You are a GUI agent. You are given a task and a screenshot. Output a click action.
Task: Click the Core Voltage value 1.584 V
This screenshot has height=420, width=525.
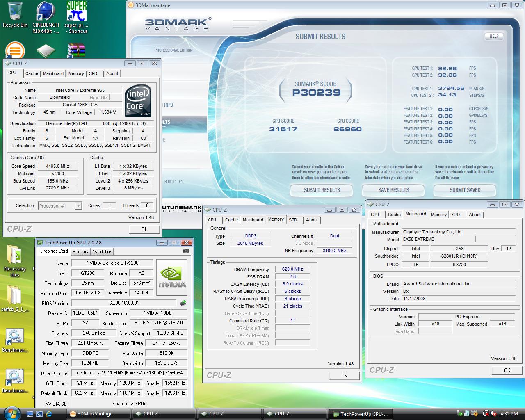pyautogui.click(x=109, y=112)
